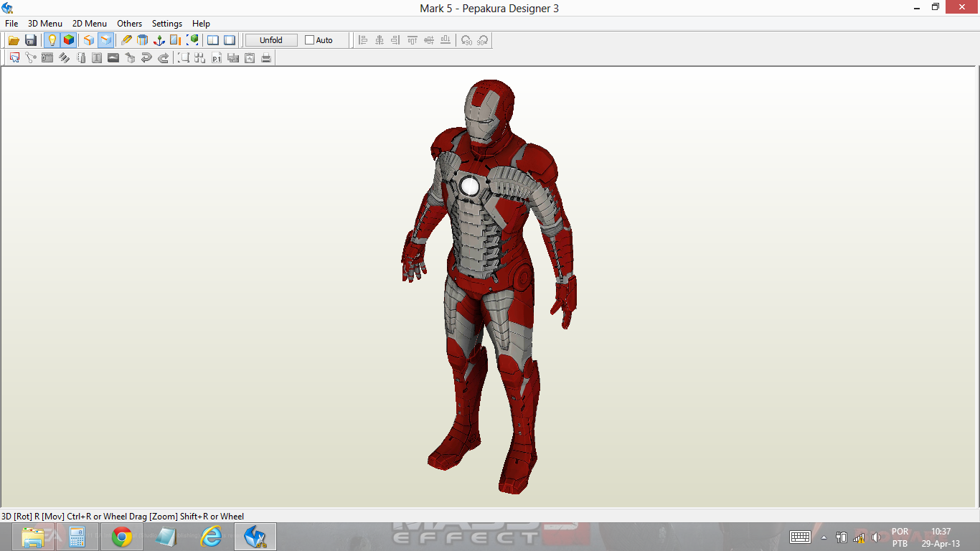Select the text T tool icon
Screen dimensions: 980x551
tap(97, 58)
